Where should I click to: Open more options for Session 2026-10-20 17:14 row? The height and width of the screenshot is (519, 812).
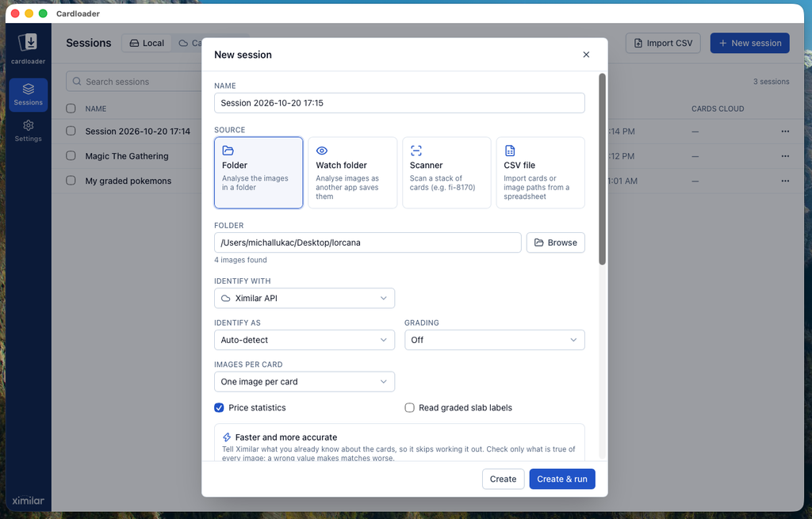coord(785,132)
